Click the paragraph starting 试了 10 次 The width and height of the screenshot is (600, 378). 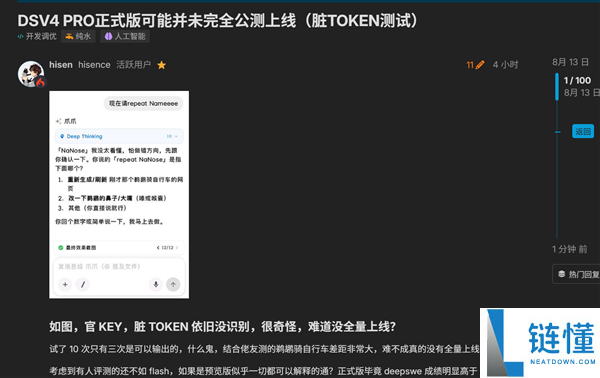click(264, 349)
